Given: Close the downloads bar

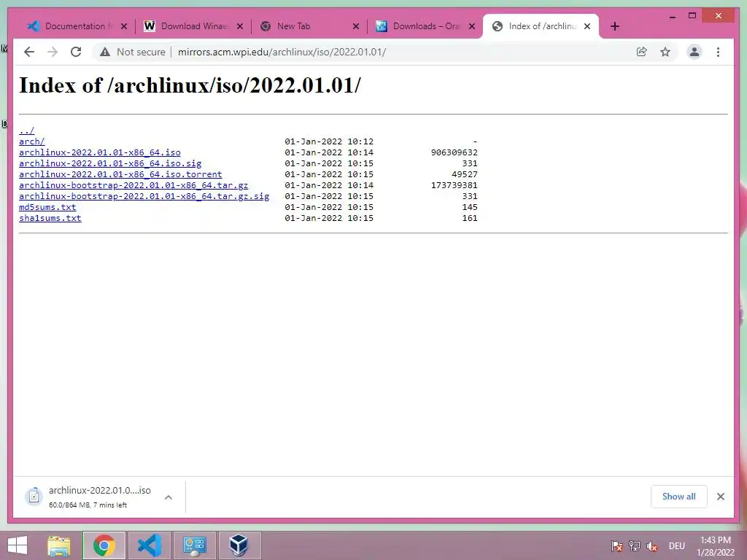Looking at the screenshot, I should [720, 497].
